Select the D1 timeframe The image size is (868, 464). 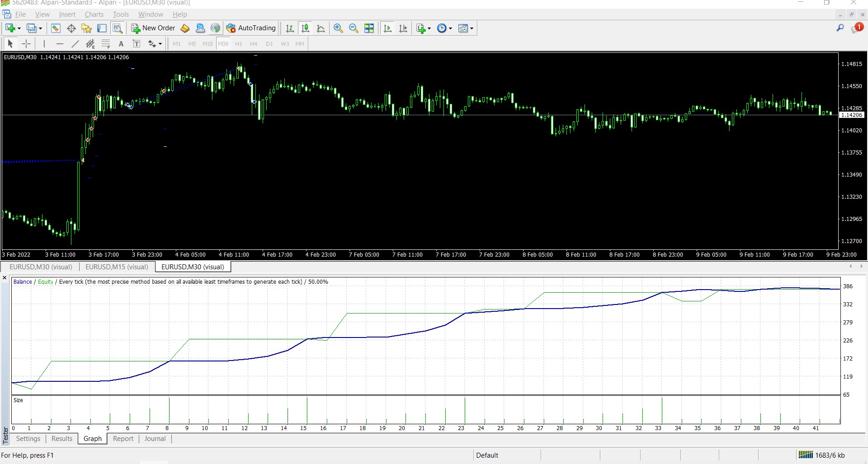point(269,44)
